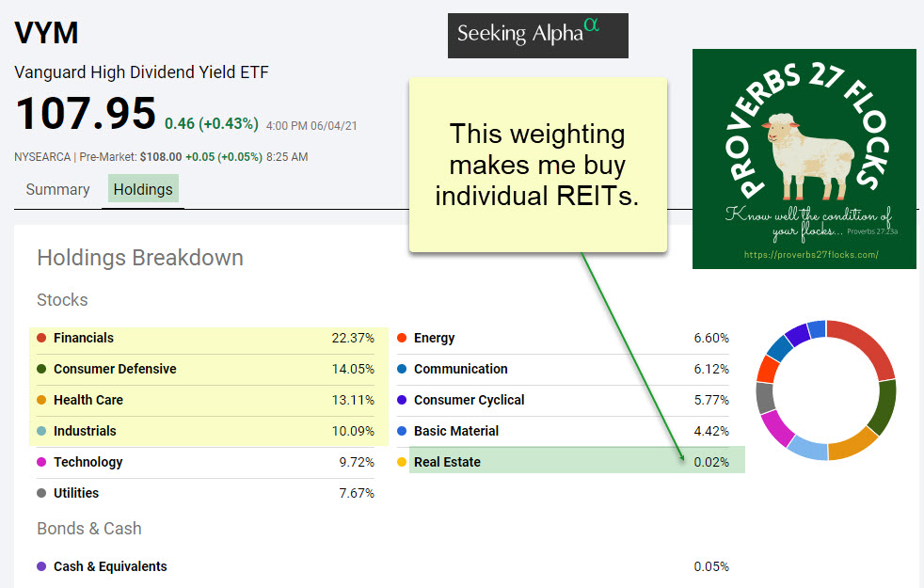924x588 pixels.
Task: Click the Basic Material sector label
Action: 456,432
